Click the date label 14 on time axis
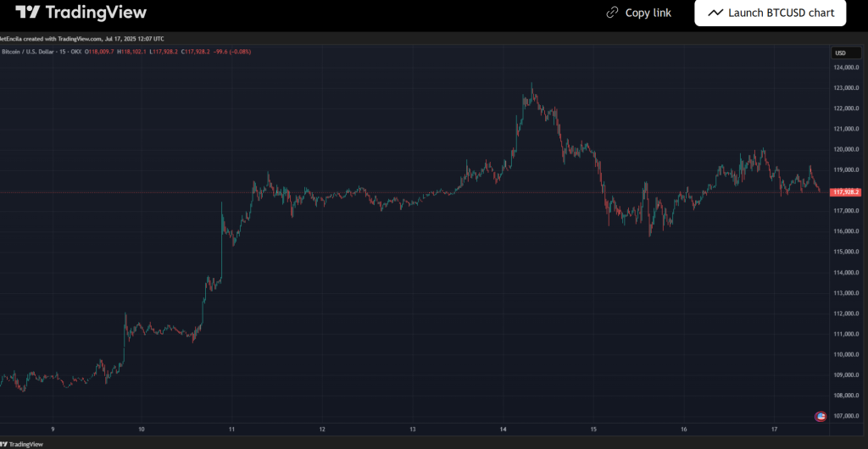The image size is (868, 449). 503,430
